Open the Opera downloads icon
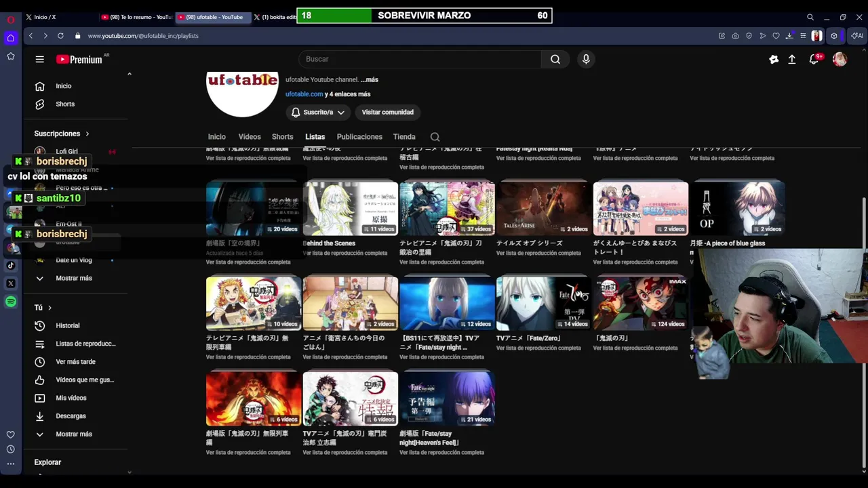868x488 pixels. [789, 35]
